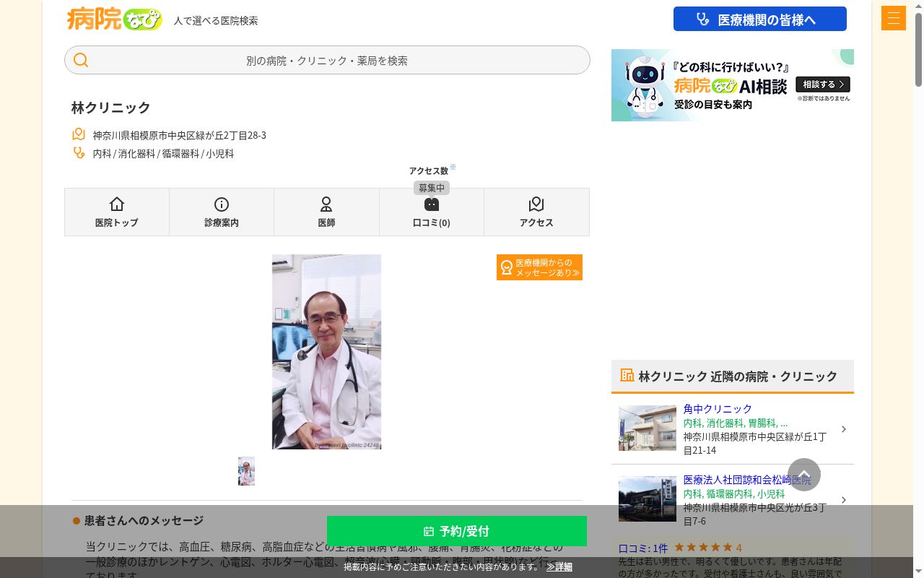Click the 募集中 label above 口コミ
Image resolution: width=924 pixels, height=578 pixels.
point(432,188)
